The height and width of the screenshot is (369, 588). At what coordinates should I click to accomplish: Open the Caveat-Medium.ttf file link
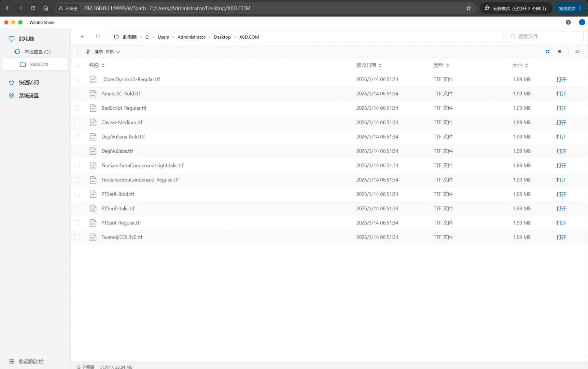561,122
